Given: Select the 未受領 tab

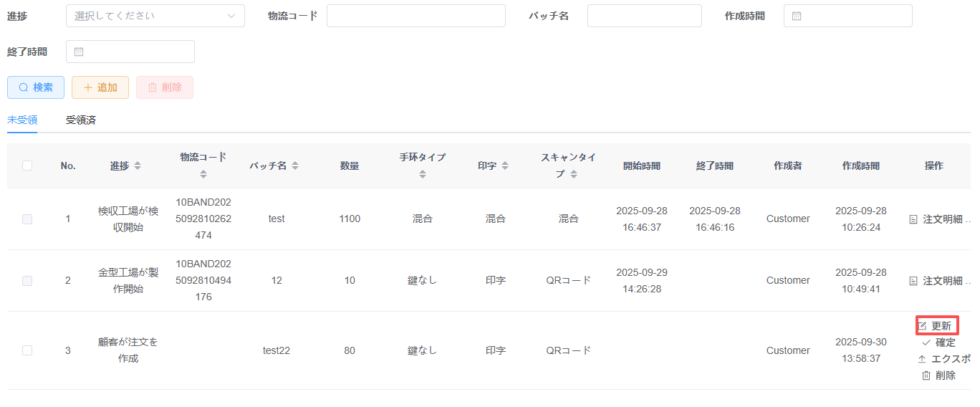Looking at the screenshot, I should (x=22, y=120).
